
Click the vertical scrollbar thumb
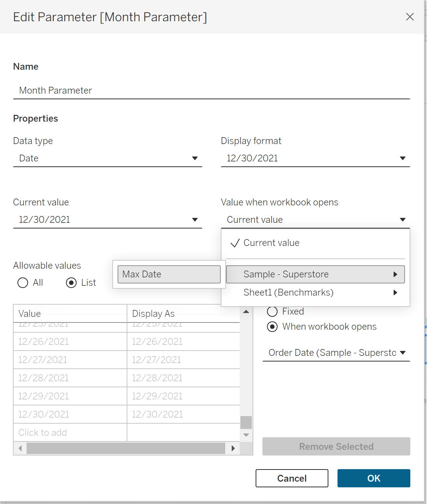coord(246,422)
